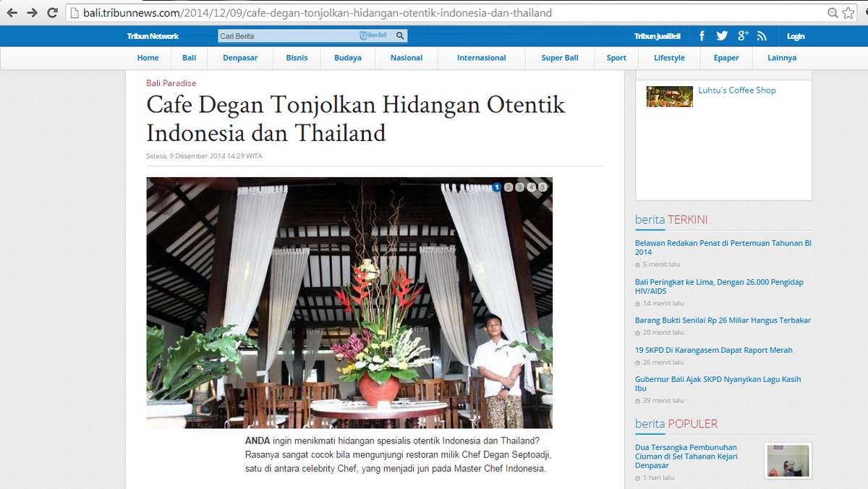Open the Lifestyle menu item
The height and width of the screenshot is (489, 868).
coord(669,58)
